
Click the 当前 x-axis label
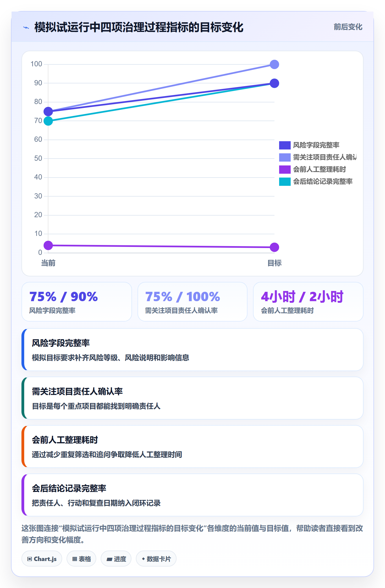tap(48, 263)
